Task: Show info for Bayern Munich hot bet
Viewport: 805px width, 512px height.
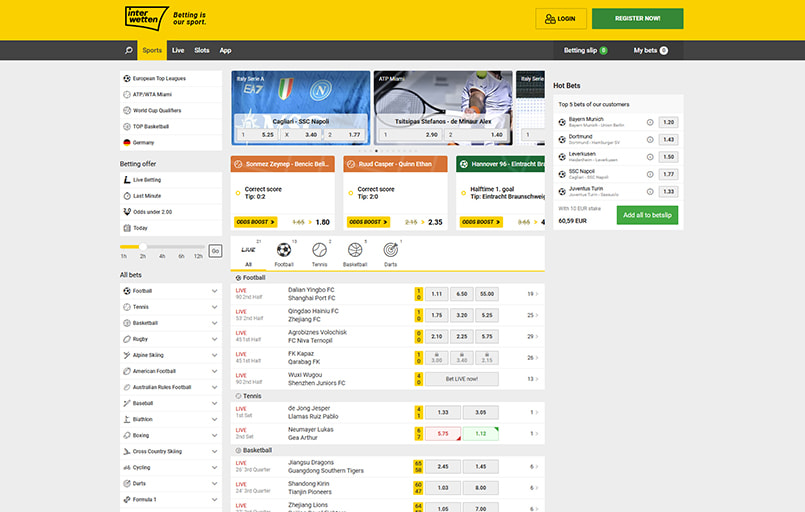Action: 650,122
